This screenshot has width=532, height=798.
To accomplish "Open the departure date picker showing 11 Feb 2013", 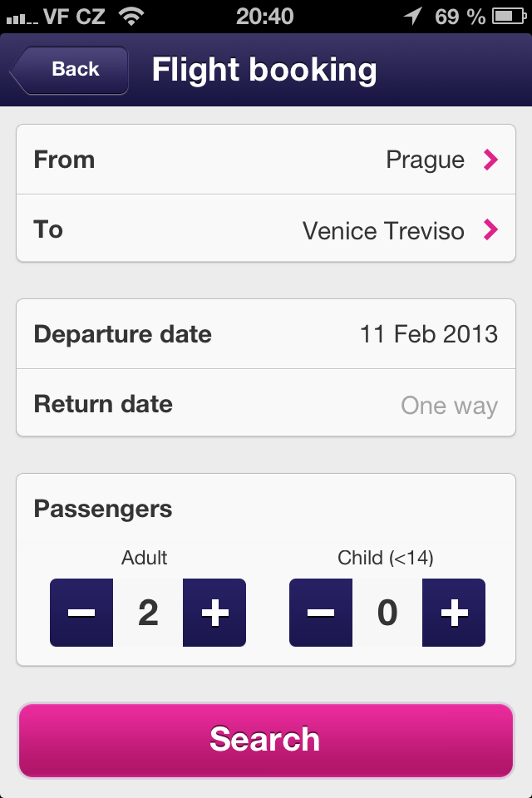I will (x=266, y=333).
